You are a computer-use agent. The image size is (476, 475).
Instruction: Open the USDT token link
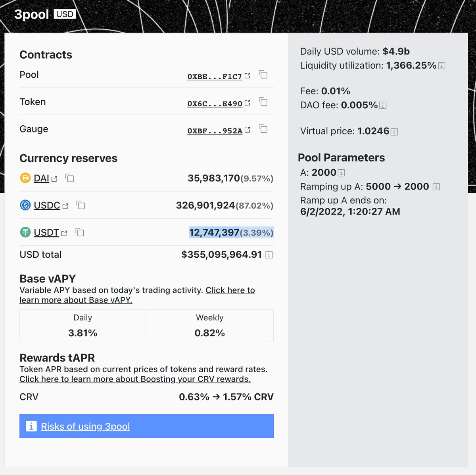[x=46, y=232]
